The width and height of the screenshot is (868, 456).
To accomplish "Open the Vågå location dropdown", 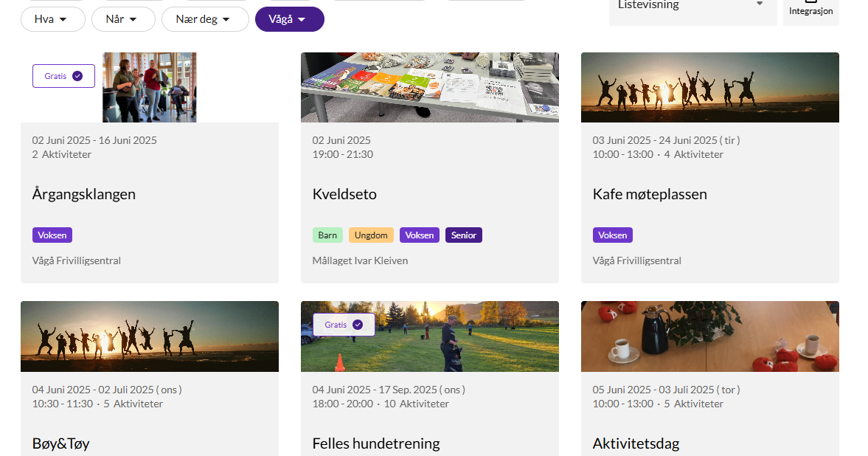I will point(290,19).
